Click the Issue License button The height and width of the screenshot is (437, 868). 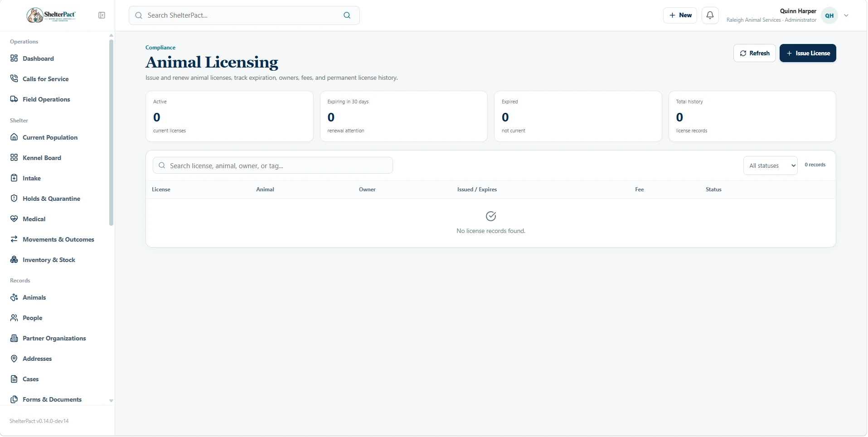pyautogui.click(x=808, y=53)
